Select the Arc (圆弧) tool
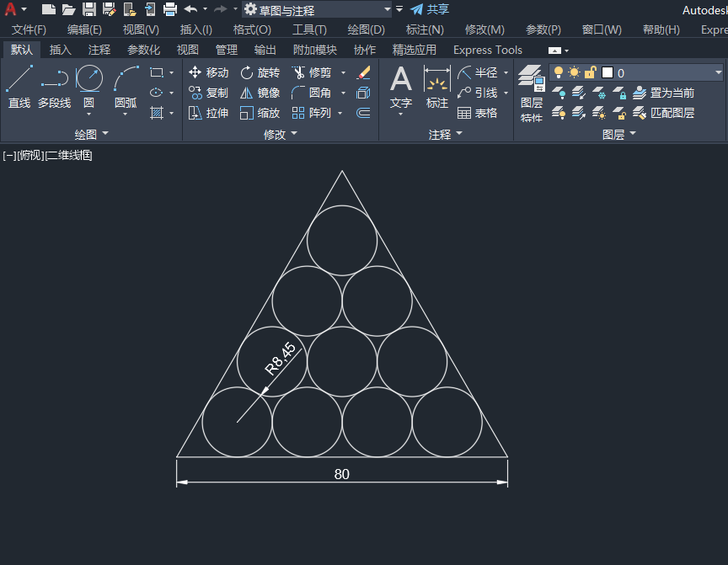Screen dimensions: 728x565 click(126, 86)
